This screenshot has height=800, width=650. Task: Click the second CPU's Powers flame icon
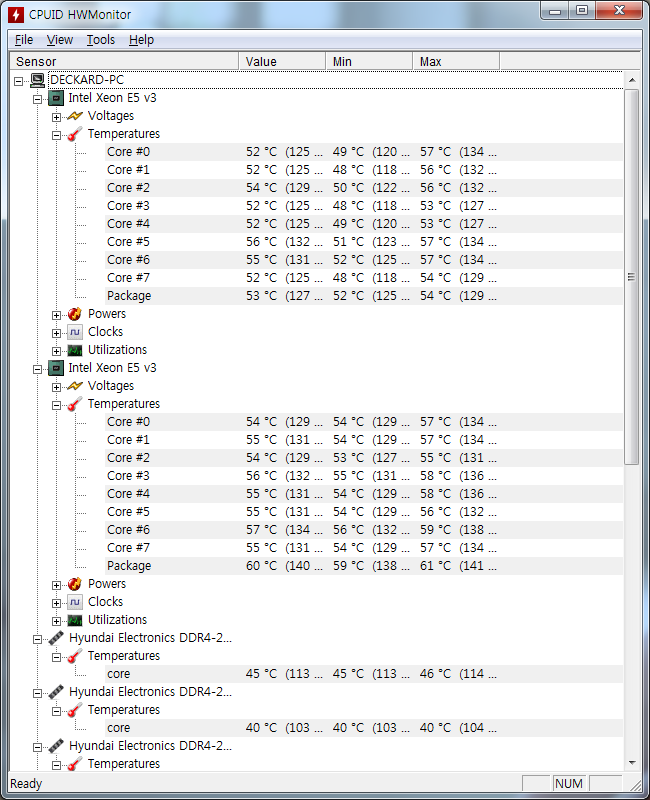74,584
